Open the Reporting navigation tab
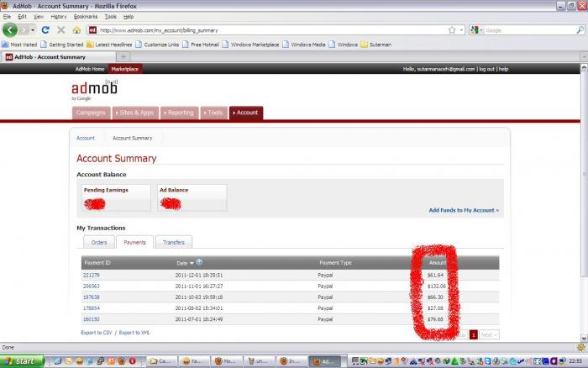Viewport: 588px width, 368px height. pos(180,113)
